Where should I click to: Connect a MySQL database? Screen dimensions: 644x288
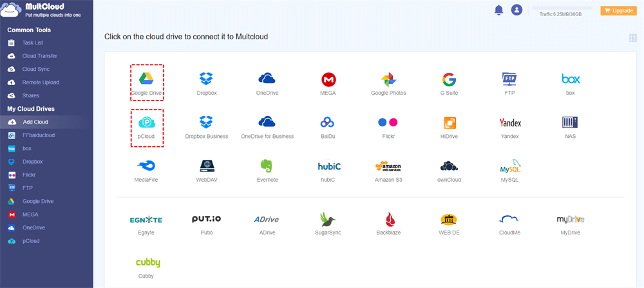point(509,171)
